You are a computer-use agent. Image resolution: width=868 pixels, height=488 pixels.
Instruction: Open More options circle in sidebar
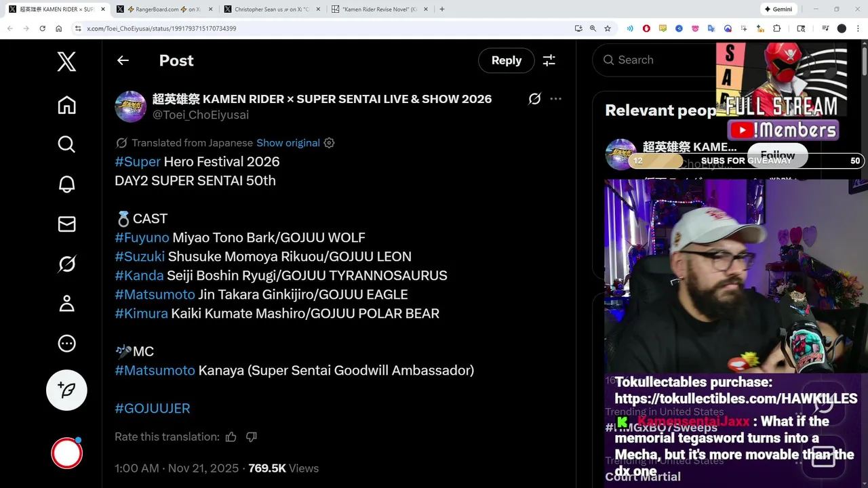pyautogui.click(x=66, y=343)
